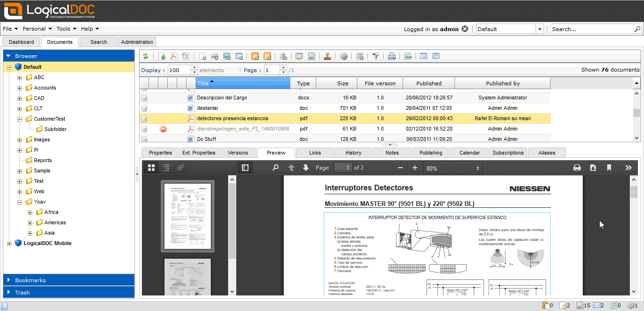
Task: Print the documents list
Action: point(391,56)
